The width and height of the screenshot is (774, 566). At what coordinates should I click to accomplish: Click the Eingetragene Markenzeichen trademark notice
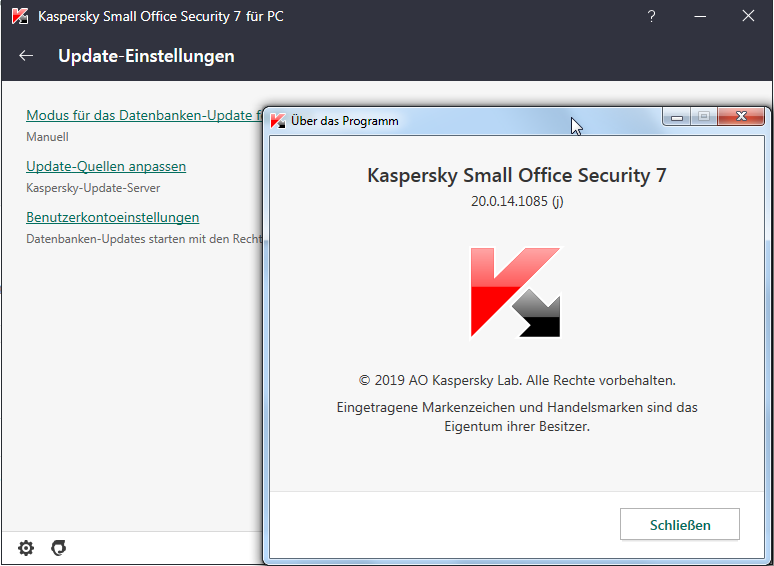tap(517, 416)
